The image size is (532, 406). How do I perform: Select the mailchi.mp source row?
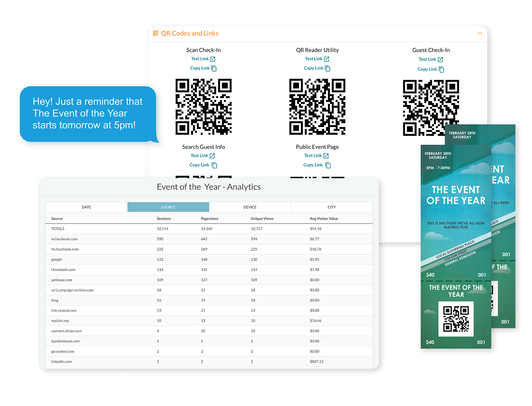pos(209,321)
